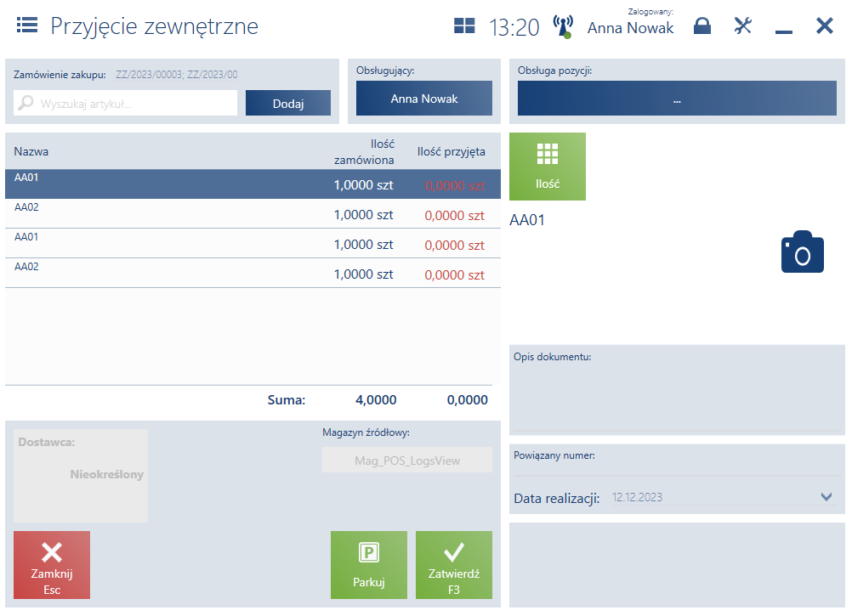The height and width of the screenshot is (616, 852).
Task: Click the Suma received total 0,0000
Action: coord(468,400)
